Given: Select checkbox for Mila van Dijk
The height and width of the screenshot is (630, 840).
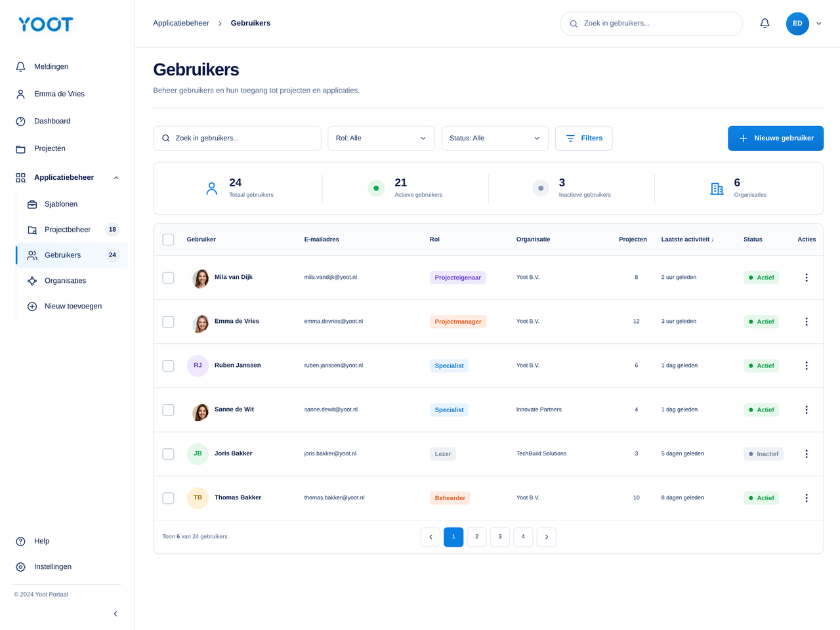Looking at the screenshot, I should [168, 278].
